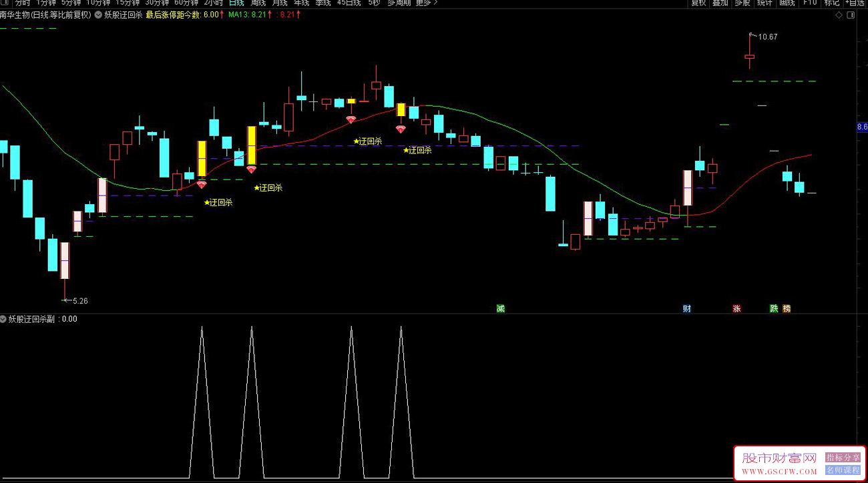Select the 年线 yearly period tab

click(x=302, y=3)
